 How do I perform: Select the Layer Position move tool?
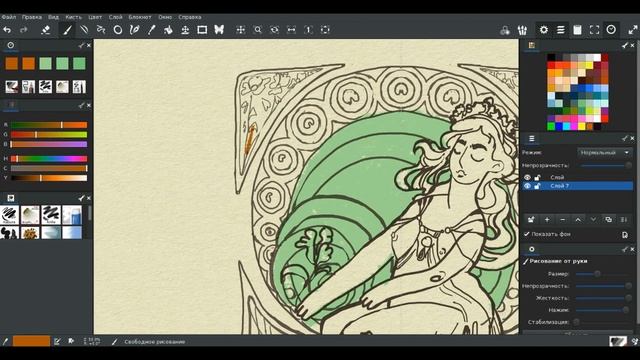click(185, 30)
